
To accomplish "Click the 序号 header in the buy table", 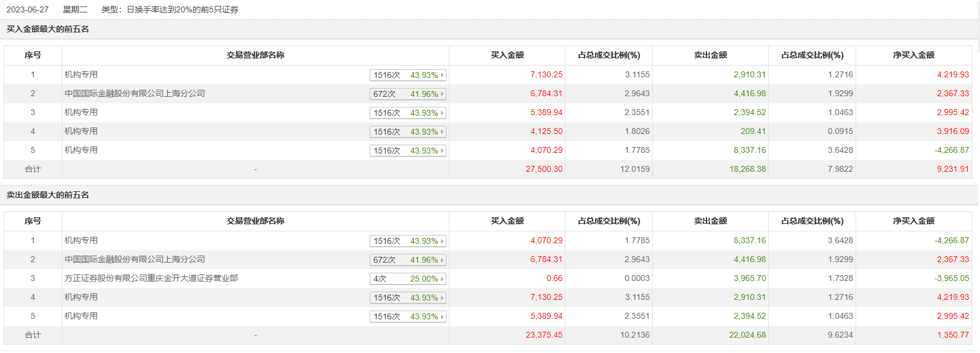I will (33, 55).
